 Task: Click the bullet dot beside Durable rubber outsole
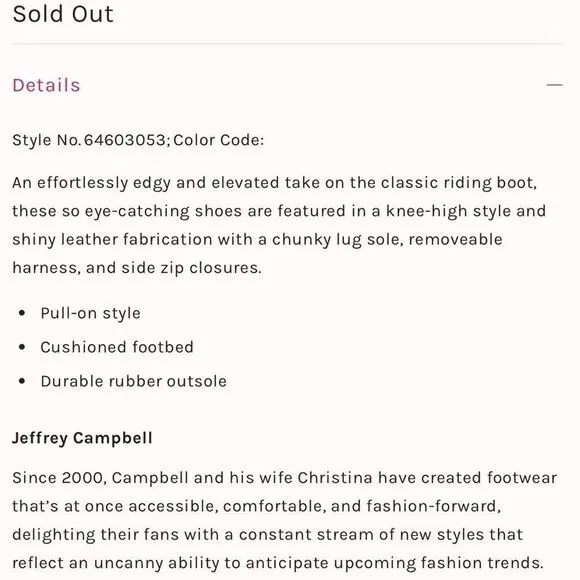tap(22, 381)
